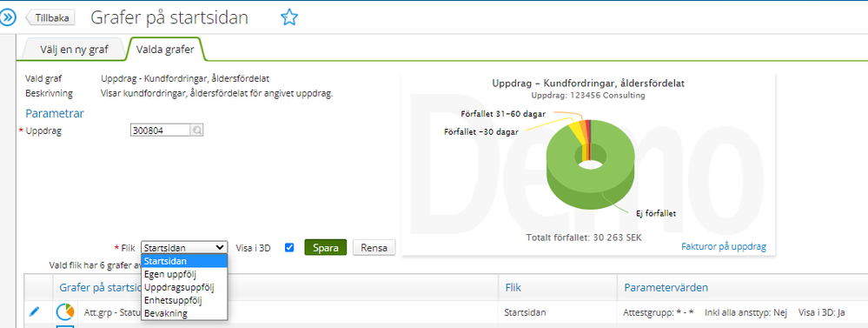Click the chart title 'Uppdrag - Kundfordringar, åldersfördelat'

point(588,84)
